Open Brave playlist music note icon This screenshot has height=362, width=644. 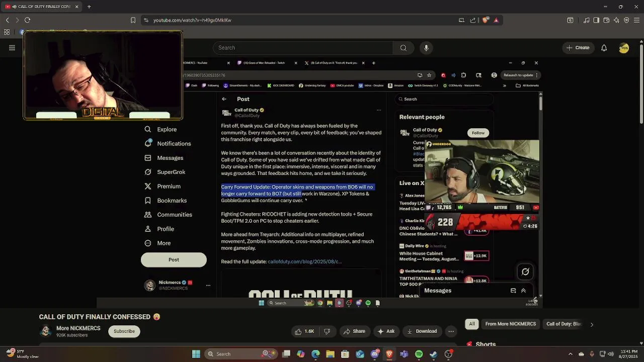(x=586, y=20)
